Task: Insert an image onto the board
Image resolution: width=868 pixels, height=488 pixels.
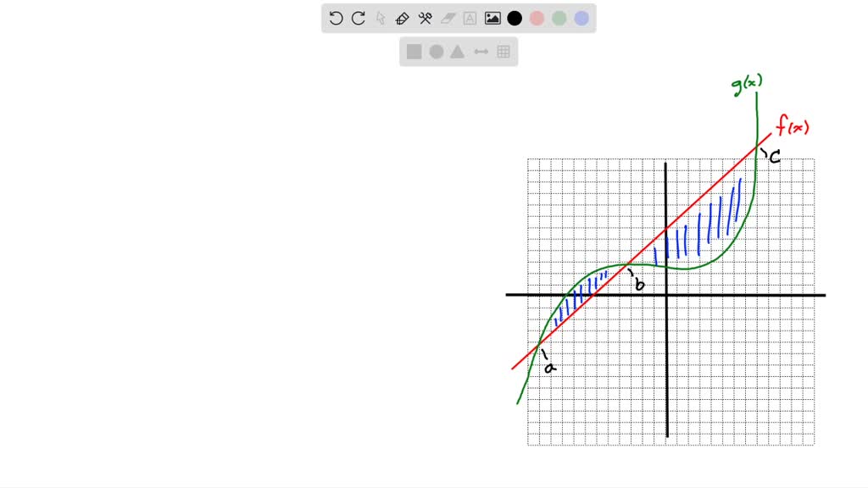Action: 492,18
